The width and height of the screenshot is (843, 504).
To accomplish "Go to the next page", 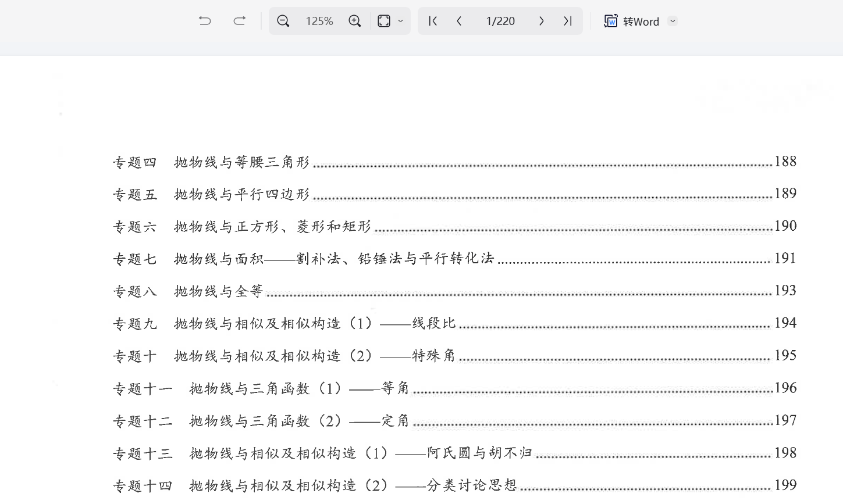I will tap(541, 21).
